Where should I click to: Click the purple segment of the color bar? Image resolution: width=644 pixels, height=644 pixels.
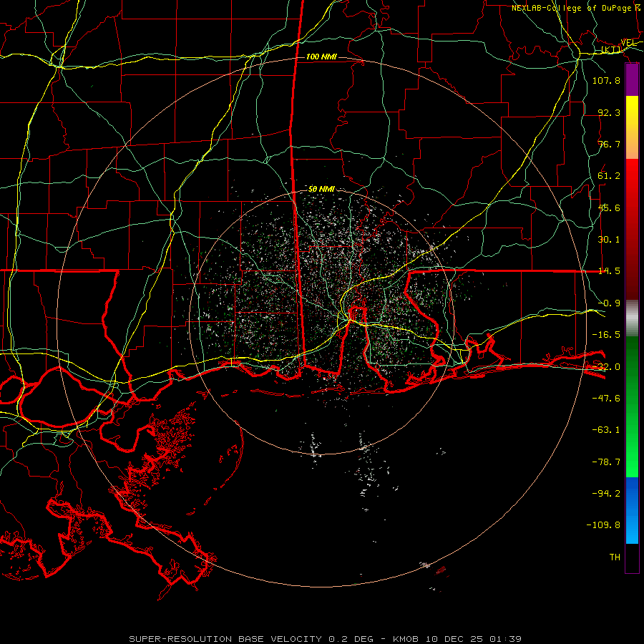(632, 80)
